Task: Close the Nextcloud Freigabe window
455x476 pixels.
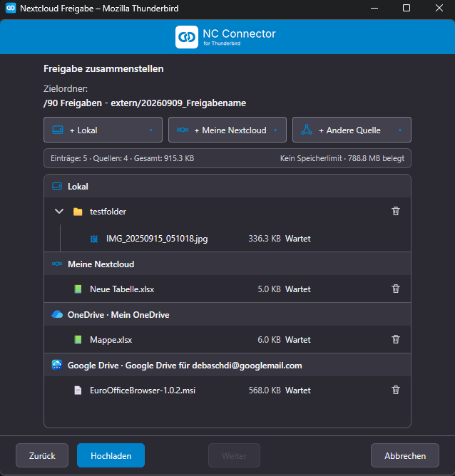Action: click(439, 8)
